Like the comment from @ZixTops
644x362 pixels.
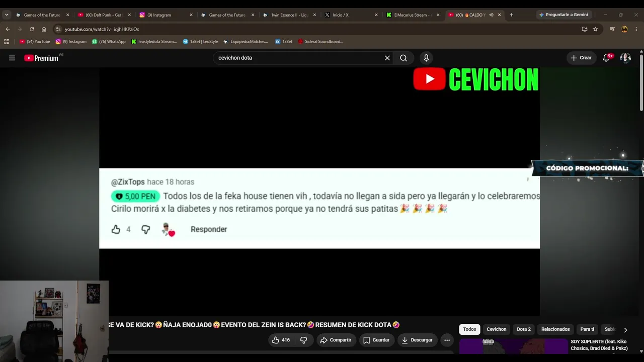[116, 229]
